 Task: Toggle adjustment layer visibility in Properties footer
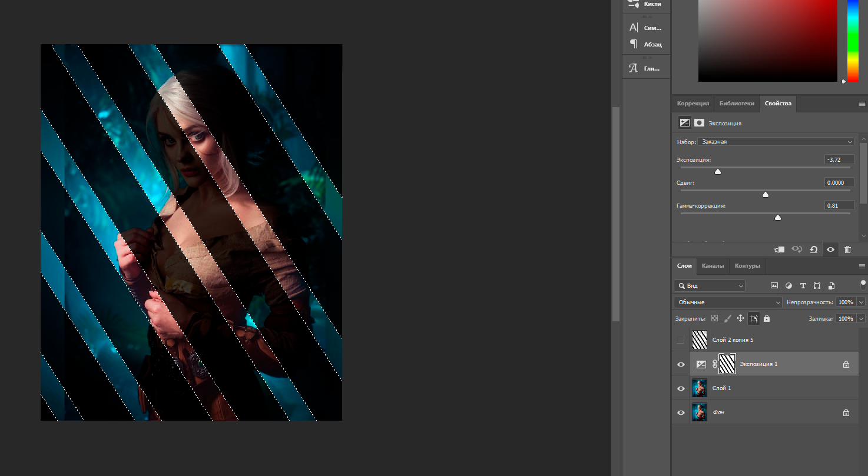coord(830,249)
